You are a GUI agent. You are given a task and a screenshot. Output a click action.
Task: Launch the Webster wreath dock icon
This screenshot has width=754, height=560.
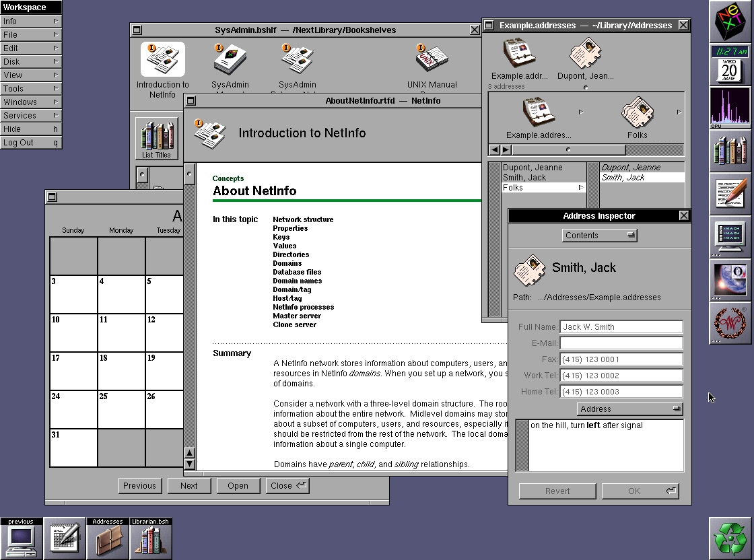coord(730,324)
